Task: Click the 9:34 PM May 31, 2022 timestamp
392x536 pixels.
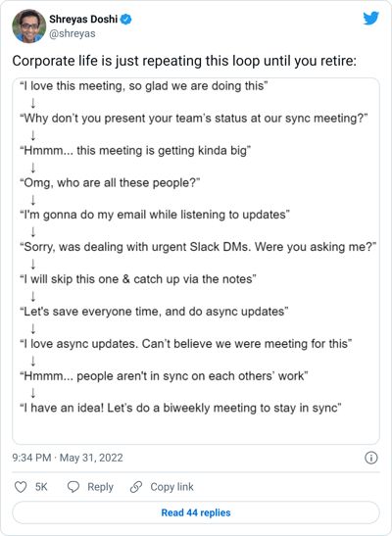Action: pyautogui.click(x=68, y=458)
